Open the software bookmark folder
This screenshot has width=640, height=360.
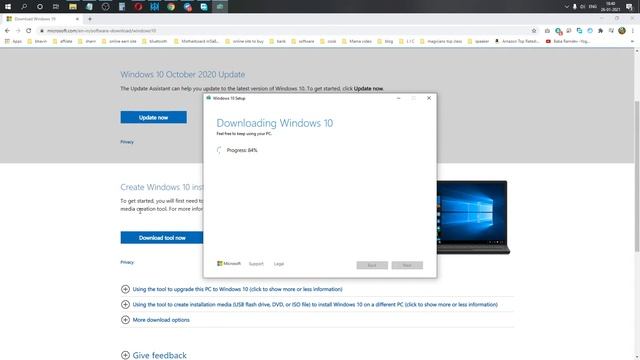(302, 41)
